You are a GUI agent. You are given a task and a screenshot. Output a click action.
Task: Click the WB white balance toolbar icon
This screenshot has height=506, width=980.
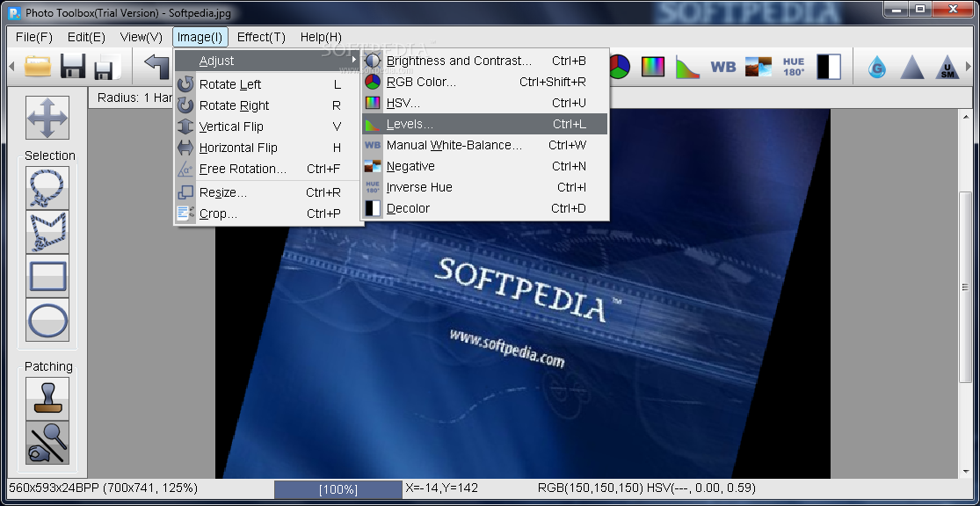[x=723, y=67]
